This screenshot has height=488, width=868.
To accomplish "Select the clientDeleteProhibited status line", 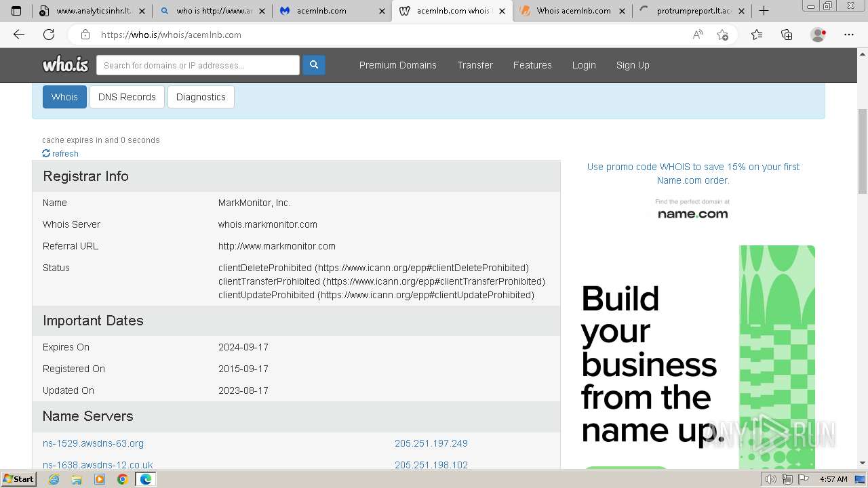I will 374,268.
